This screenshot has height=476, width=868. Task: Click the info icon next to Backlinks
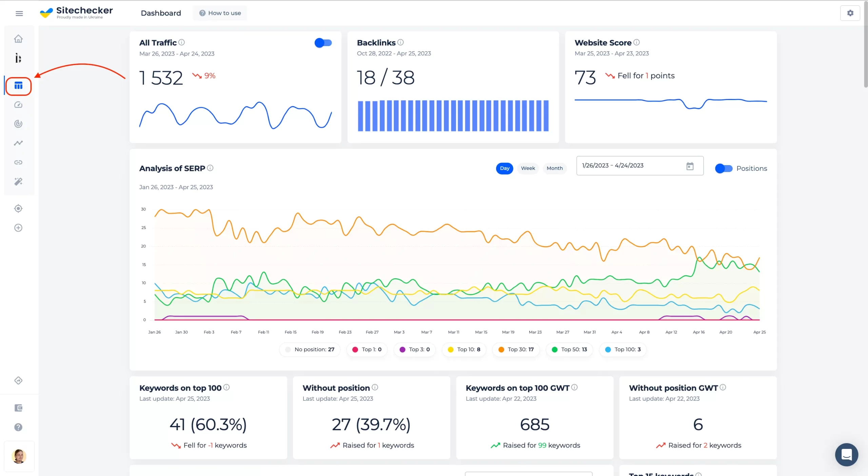tap(400, 42)
